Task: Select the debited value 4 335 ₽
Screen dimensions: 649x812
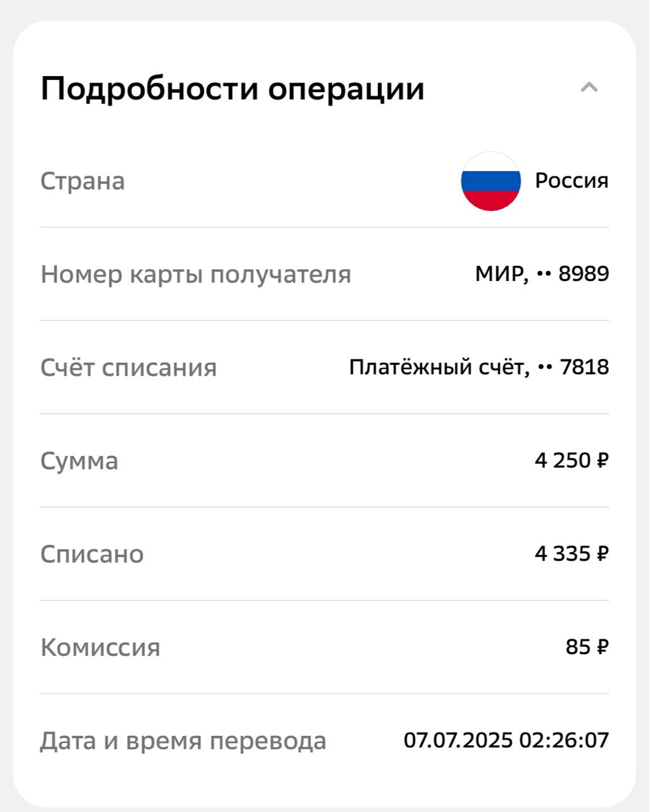Action: [572, 554]
